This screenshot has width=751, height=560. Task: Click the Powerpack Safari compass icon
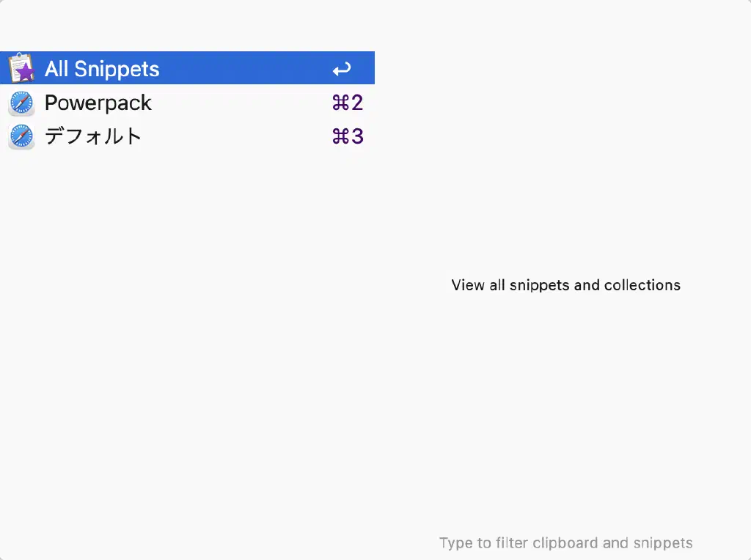point(22,103)
